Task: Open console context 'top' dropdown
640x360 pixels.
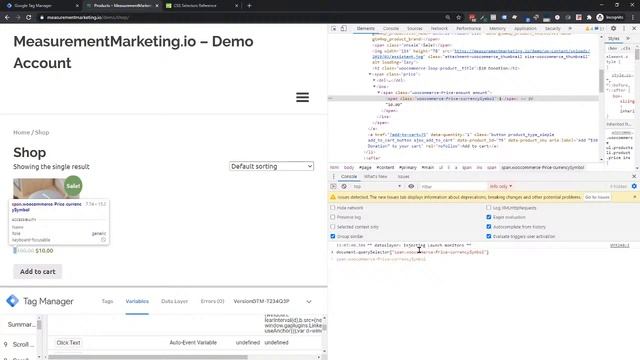Action: 377,187
